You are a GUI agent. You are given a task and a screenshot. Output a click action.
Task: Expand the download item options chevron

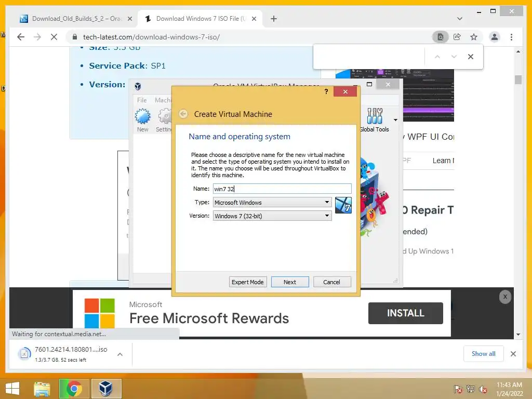[x=120, y=354]
